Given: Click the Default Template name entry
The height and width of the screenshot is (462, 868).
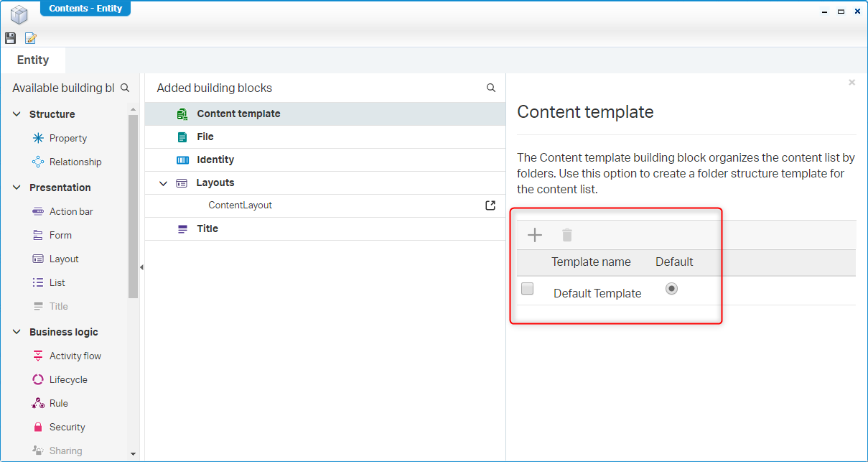Looking at the screenshot, I should pos(597,293).
